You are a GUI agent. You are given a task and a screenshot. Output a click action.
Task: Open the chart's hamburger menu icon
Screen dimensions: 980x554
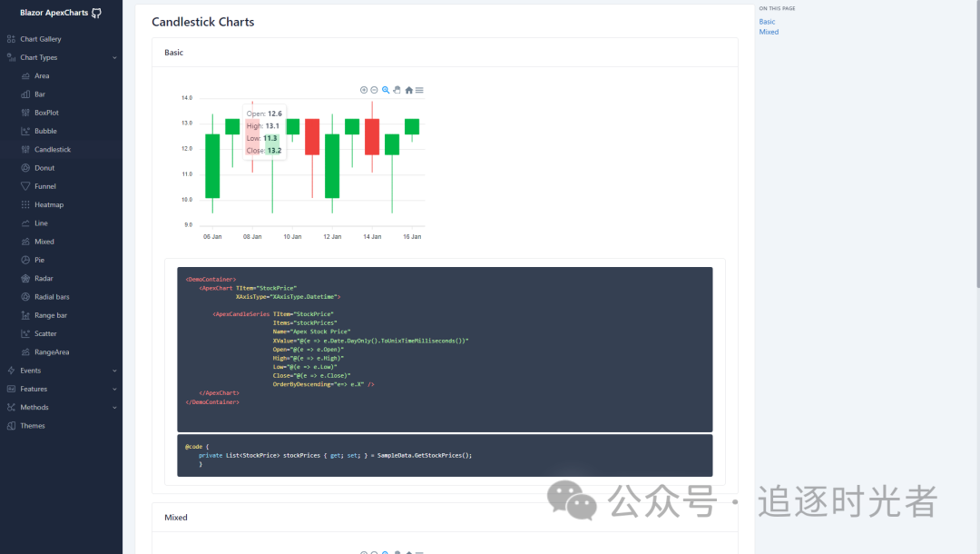tap(418, 90)
